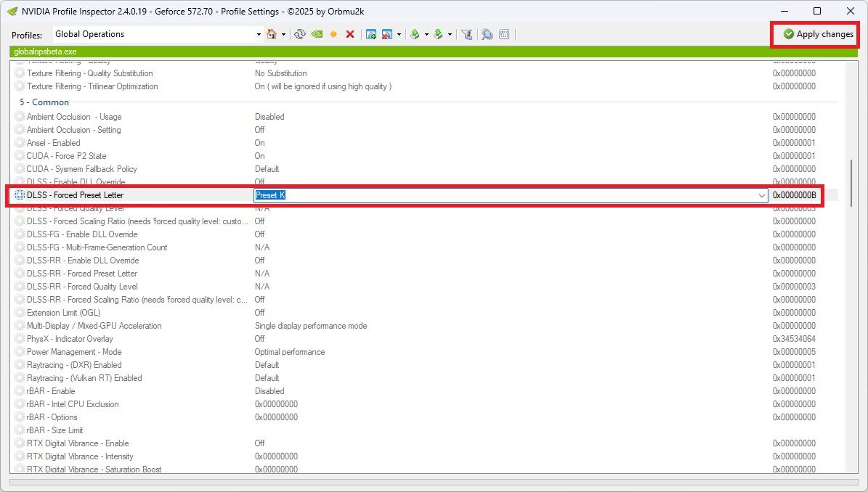Click the import profiles icon
Screen dimensions: 868x492
click(438, 34)
